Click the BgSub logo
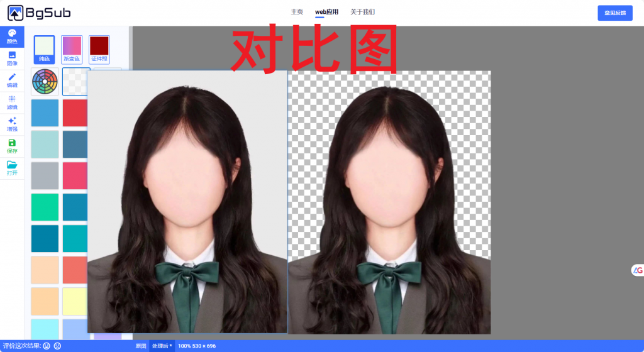 point(39,13)
